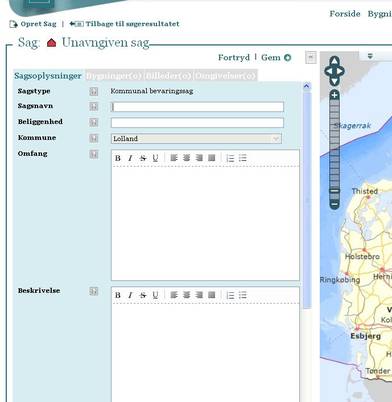This screenshot has width=392, height=402.
Task: Toggle italic in the Omfang editor
Action: click(x=130, y=158)
